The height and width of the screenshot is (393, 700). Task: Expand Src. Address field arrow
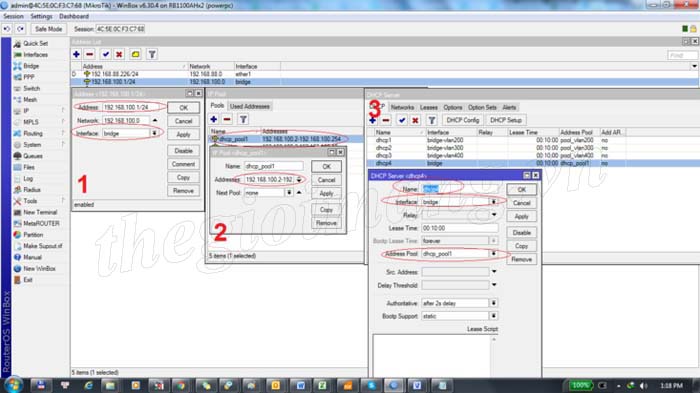[x=494, y=272]
